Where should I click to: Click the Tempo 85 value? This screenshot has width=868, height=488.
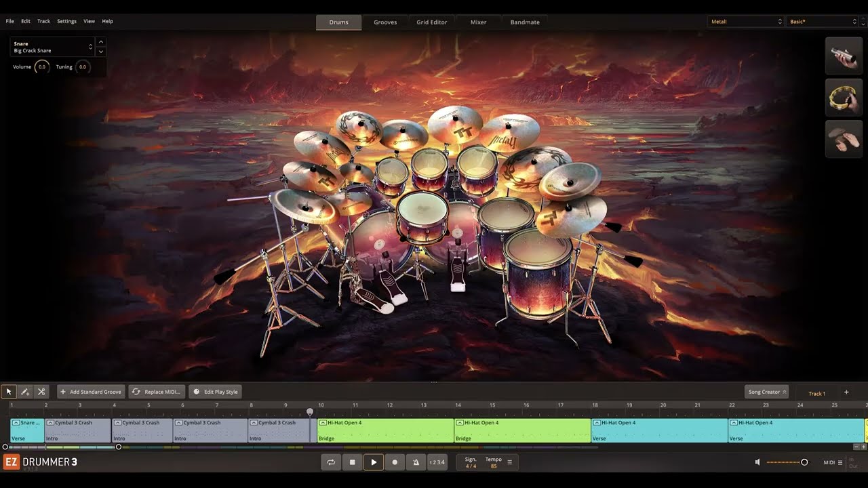click(x=494, y=466)
